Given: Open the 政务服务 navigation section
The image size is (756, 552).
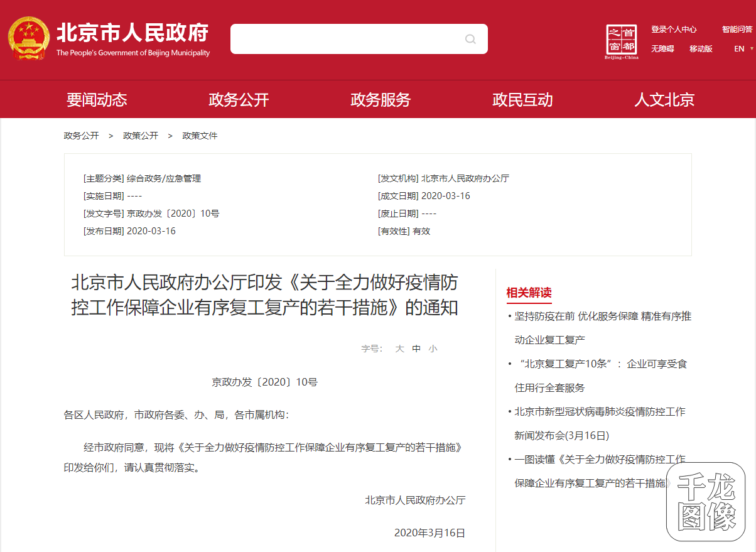Looking at the screenshot, I should [380, 99].
